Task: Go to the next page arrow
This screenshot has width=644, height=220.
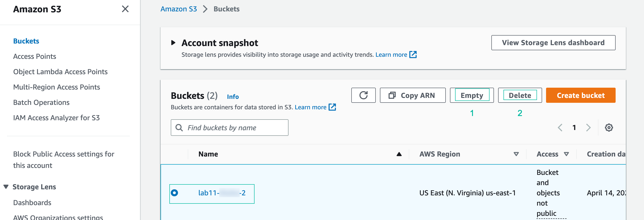Action: tap(588, 127)
